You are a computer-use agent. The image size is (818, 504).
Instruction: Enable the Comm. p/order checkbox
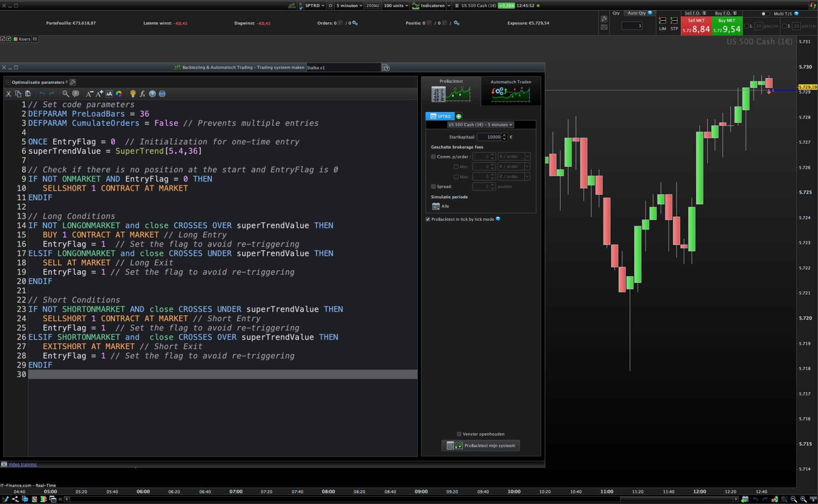[x=433, y=157]
